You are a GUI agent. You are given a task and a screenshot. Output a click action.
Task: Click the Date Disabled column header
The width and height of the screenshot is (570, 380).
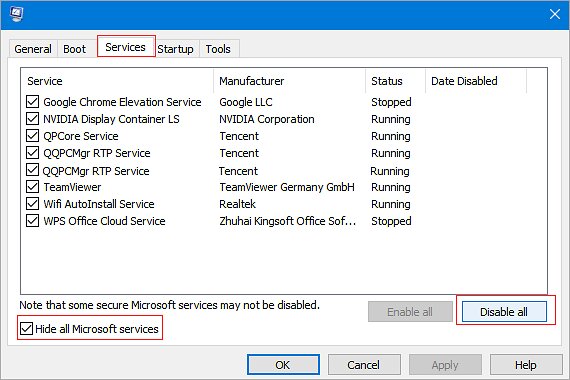[476, 81]
